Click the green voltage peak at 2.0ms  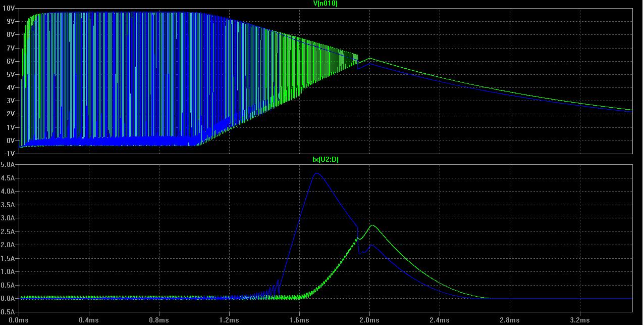370,59
